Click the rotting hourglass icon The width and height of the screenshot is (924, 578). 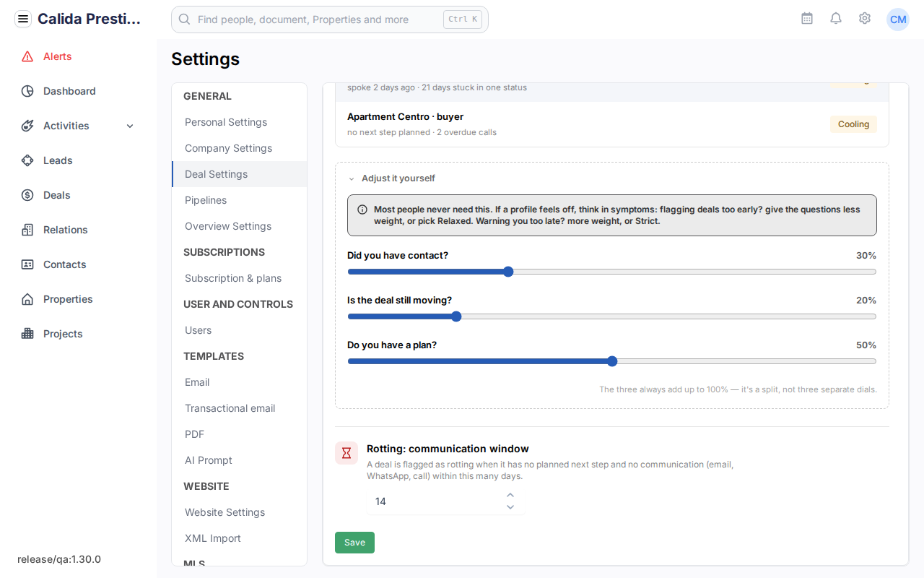pyautogui.click(x=346, y=453)
